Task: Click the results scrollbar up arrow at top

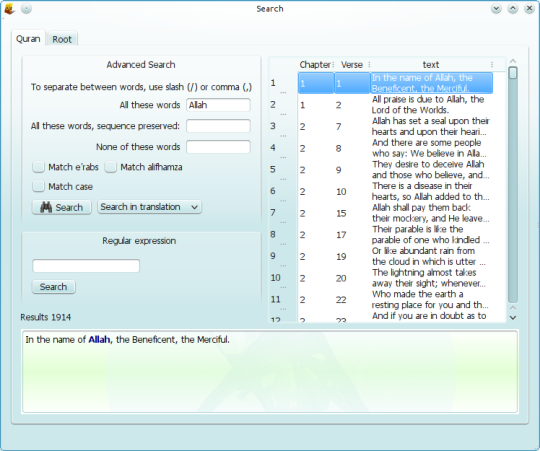Action: 513,61
